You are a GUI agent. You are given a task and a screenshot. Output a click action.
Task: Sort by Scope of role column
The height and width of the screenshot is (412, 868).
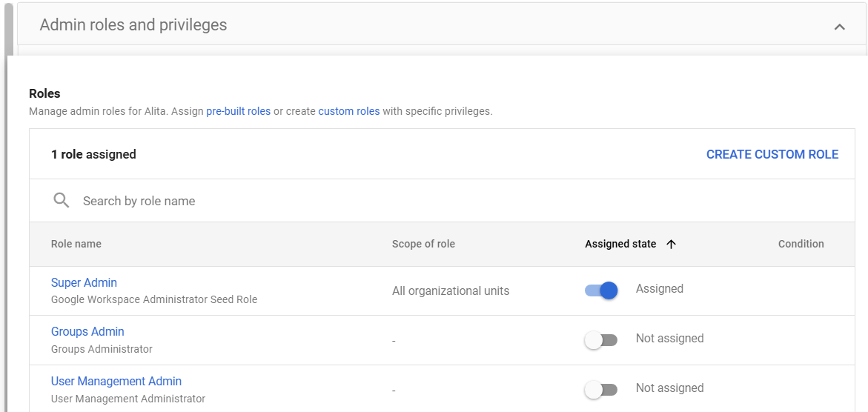point(423,244)
